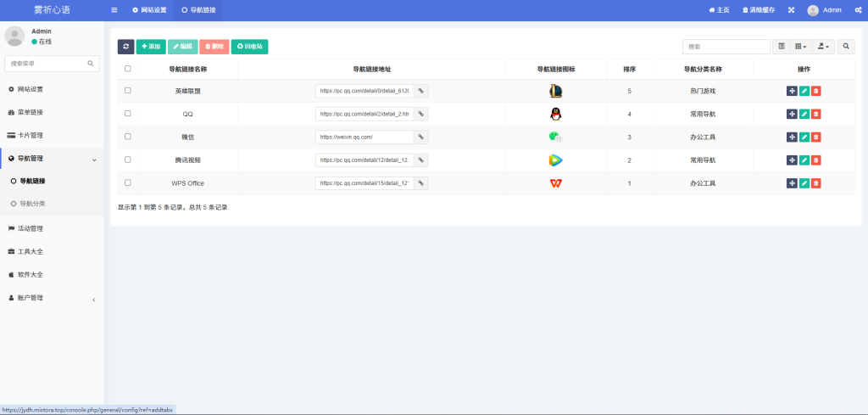Tick the checkbox for 腾讯视频 row

tap(128, 160)
